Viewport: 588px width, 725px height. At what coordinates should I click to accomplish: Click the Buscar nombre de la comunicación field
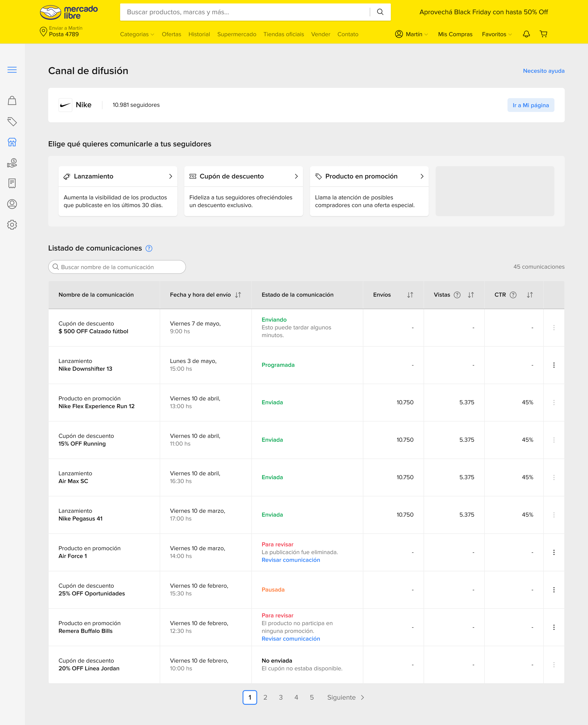click(117, 267)
